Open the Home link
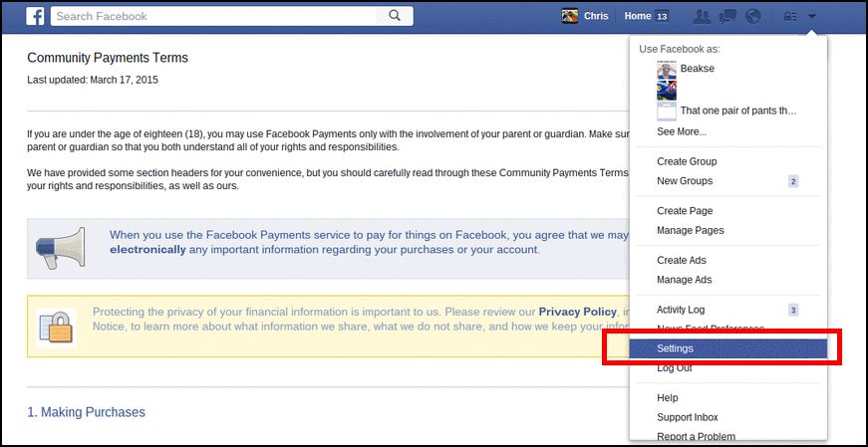Viewport: 868px width, 447px height. coord(637,16)
